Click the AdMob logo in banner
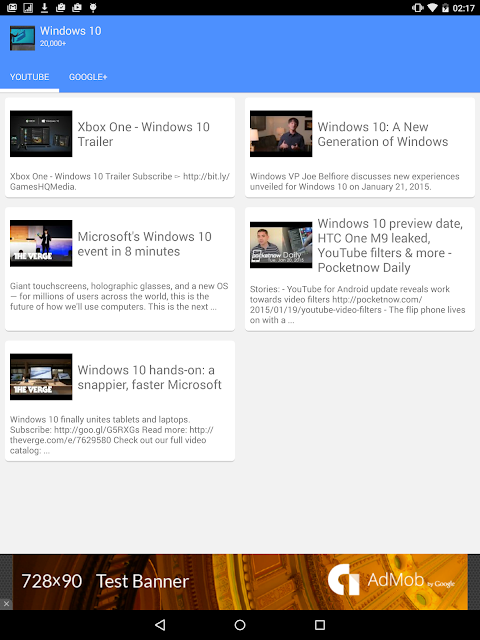 (391, 580)
